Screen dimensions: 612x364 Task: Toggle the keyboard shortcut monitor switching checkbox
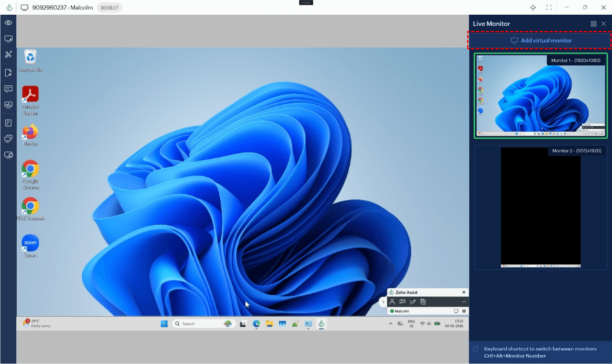(476, 349)
